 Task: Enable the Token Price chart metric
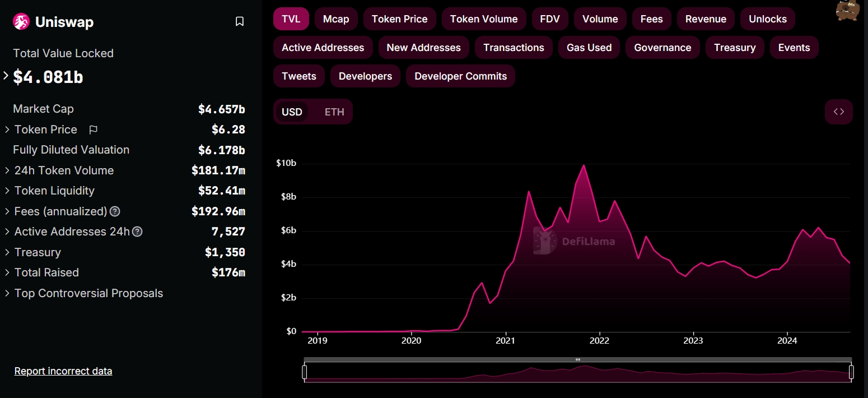400,19
